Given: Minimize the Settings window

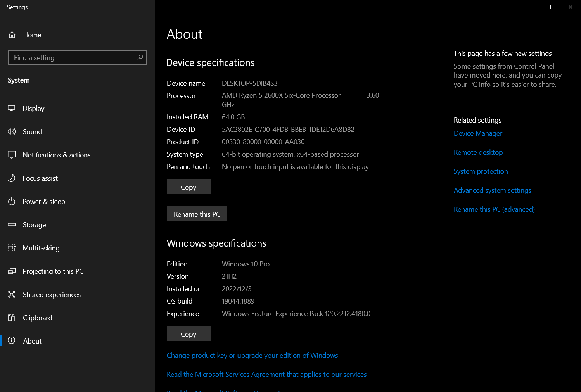Looking at the screenshot, I should coord(526,7).
